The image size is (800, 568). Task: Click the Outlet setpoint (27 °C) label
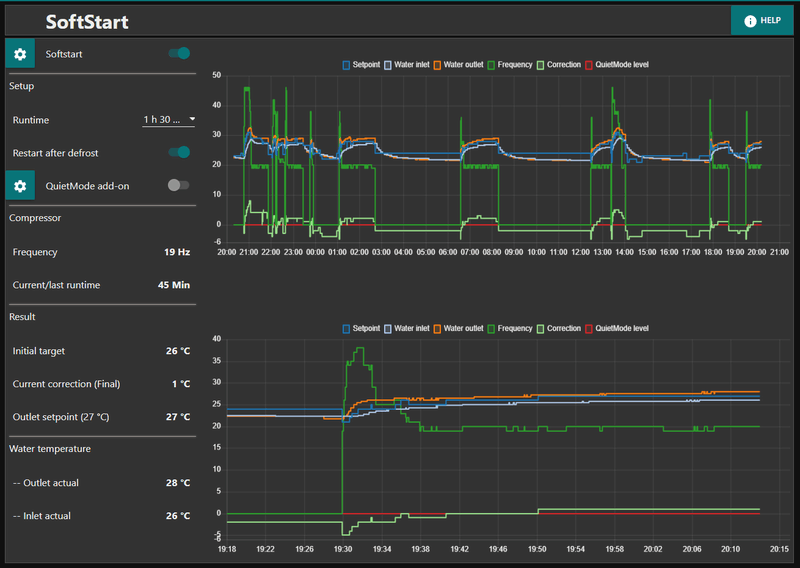[x=61, y=417]
